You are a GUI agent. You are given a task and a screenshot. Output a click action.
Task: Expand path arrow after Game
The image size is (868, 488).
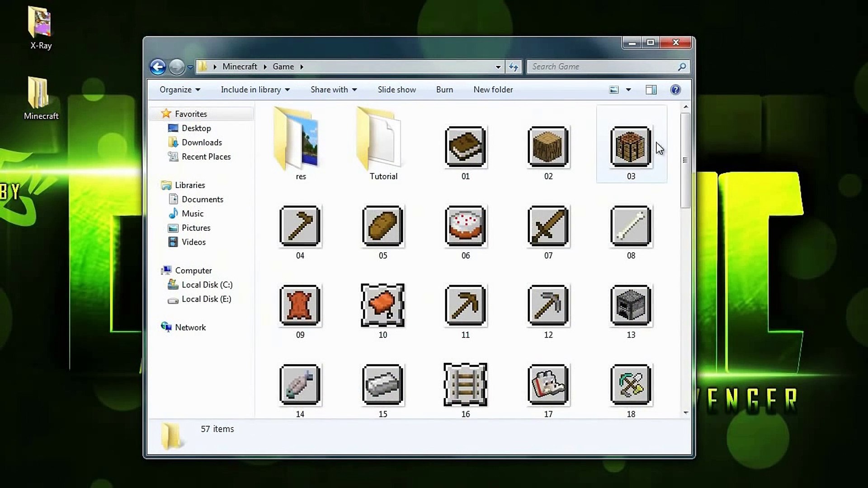click(x=302, y=67)
